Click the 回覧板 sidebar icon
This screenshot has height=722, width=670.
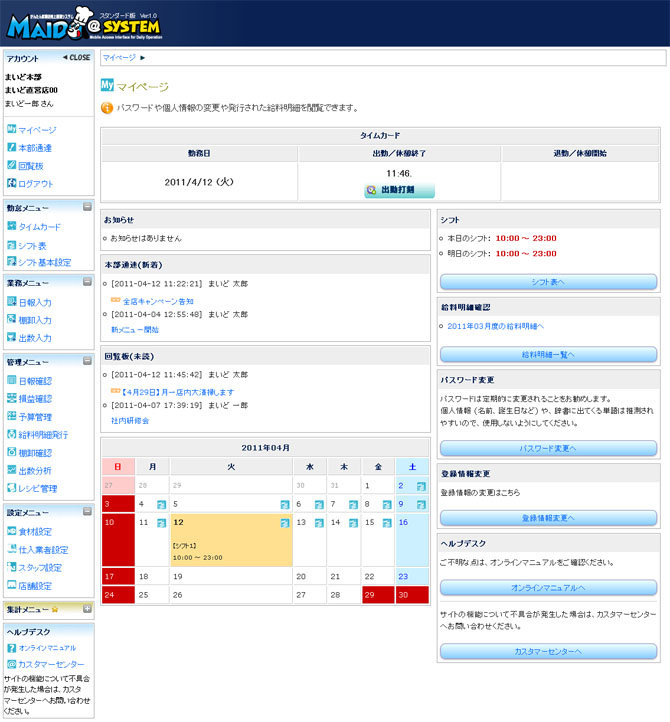coord(12,165)
